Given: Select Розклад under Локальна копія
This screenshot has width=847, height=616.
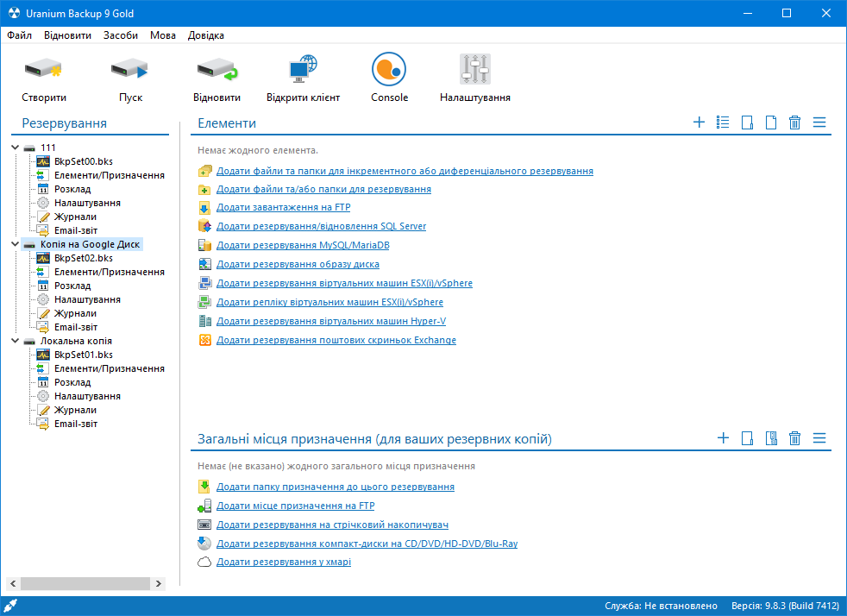Looking at the screenshot, I should (72, 382).
